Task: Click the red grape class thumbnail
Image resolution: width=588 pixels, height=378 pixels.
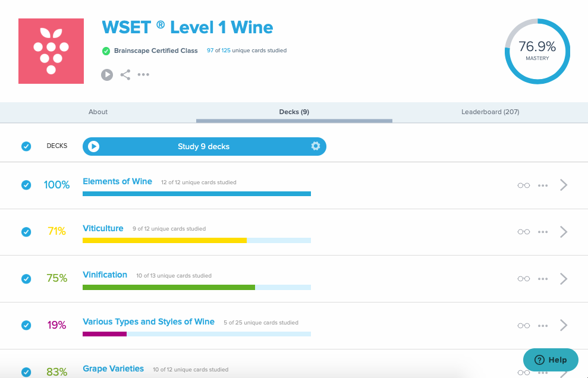Action: pos(51,51)
